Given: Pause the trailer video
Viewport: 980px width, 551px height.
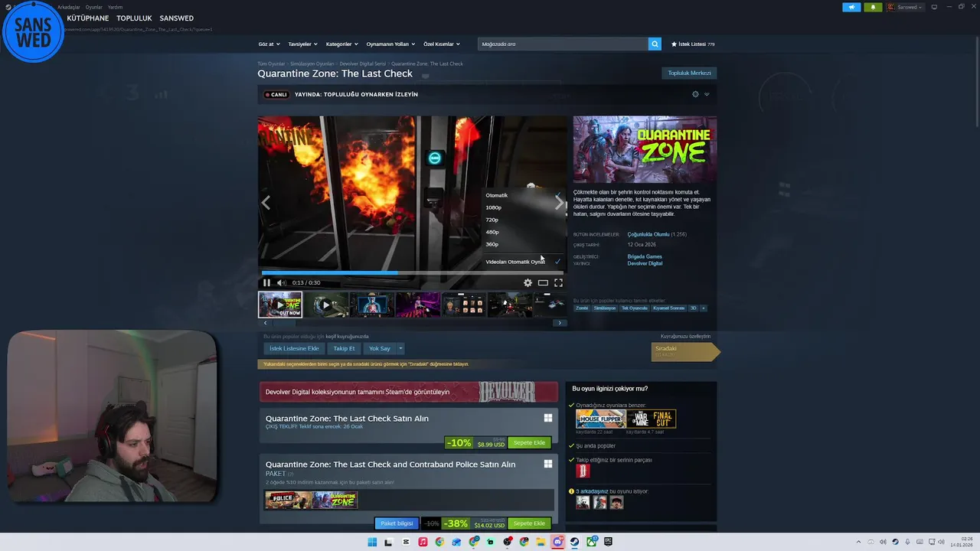Looking at the screenshot, I should (x=266, y=282).
